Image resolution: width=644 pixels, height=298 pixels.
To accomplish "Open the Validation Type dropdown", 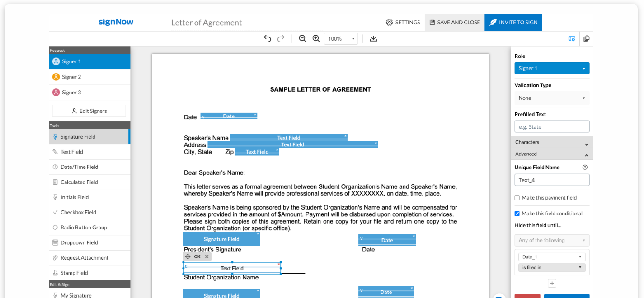I will point(552,98).
